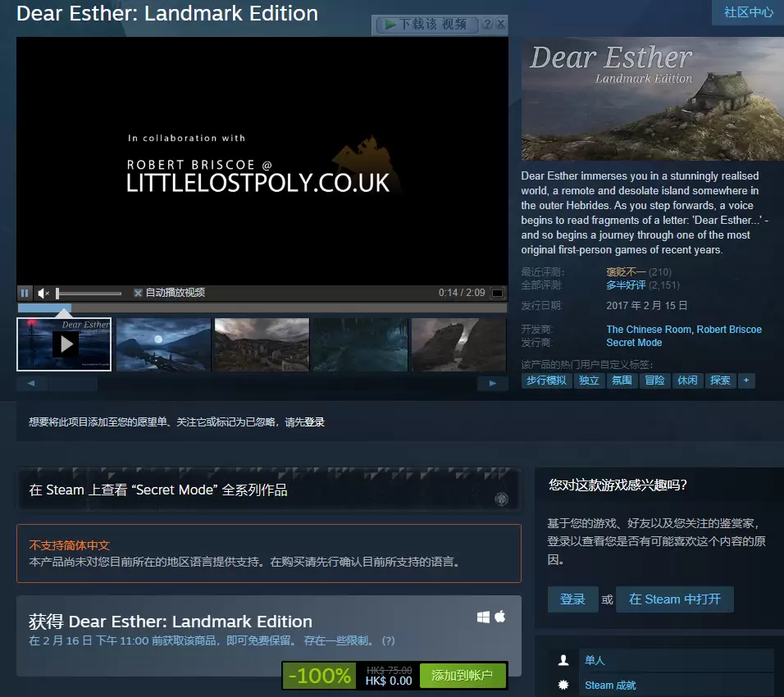Pause the trailer video
Image resolution: width=784 pixels, height=697 pixels.
point(25,293)
